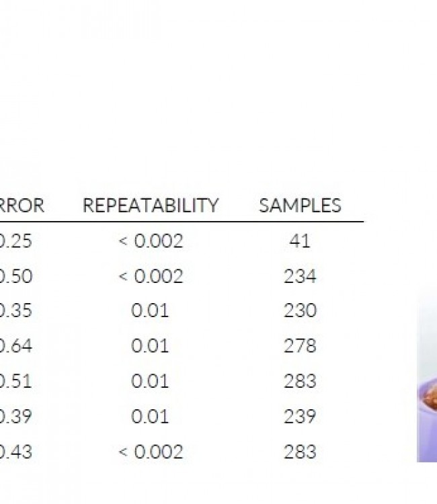437x504 pixels.
Task: Click repeatability value in the 230 samples row
Action: click(150, 311)
